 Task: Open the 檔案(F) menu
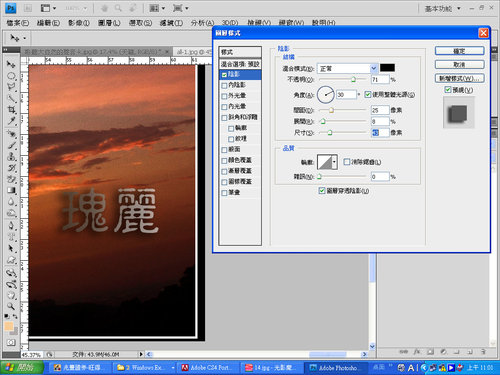click(x=18, y=23)
